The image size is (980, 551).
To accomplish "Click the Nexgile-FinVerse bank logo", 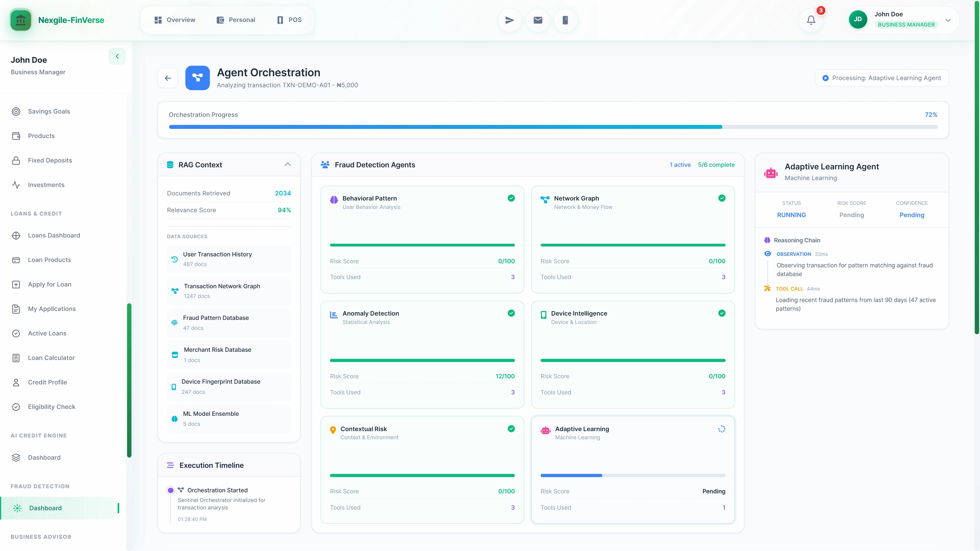I will pos(20,20).
